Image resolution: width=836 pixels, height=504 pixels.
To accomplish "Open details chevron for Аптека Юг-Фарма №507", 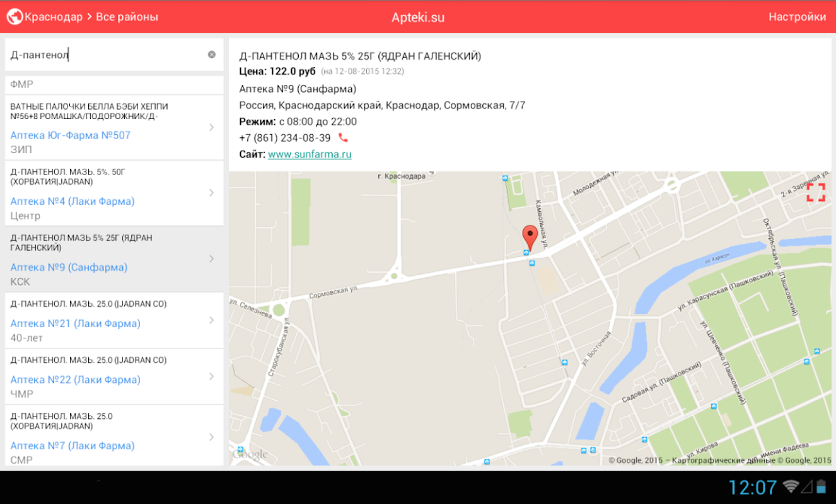I will coord(212,128).
